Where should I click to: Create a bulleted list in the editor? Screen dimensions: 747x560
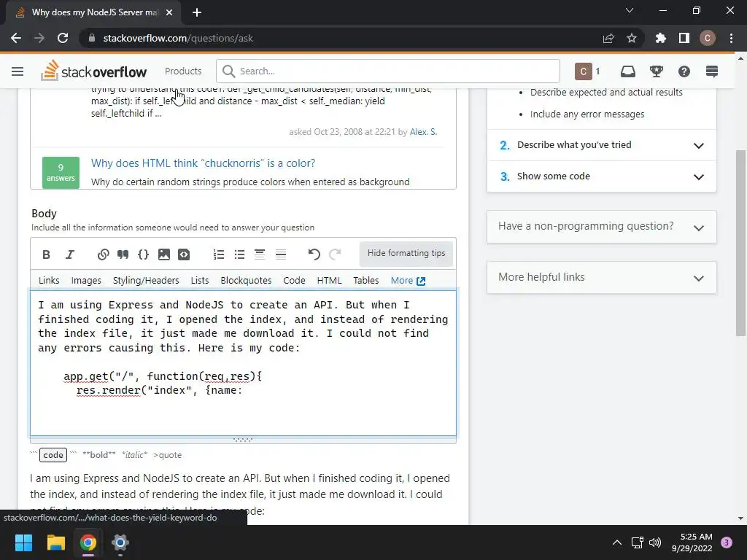pyautogui.click(x=239, y=254)
